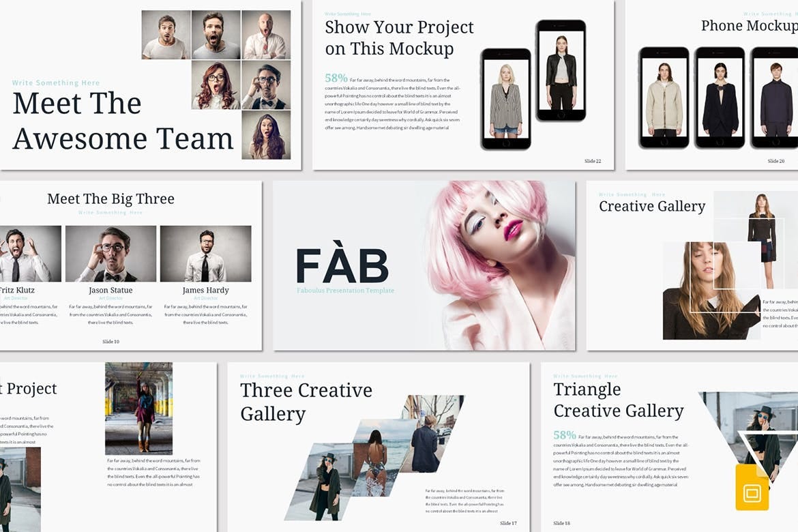Click Fritz Klutz's shouting portrait
This screenshot has height=532, width=798.
pos(31,252)
